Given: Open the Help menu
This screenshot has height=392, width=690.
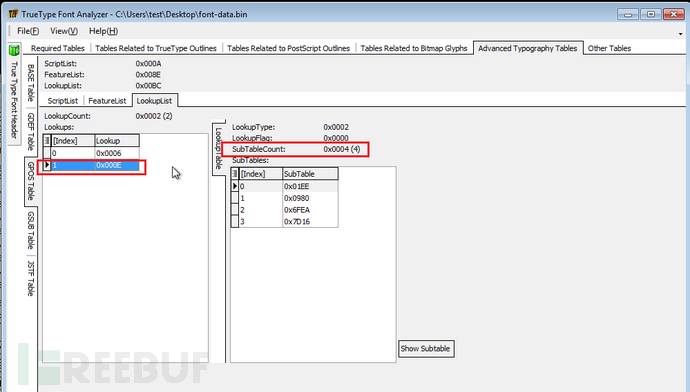Looking at the screenshot, I should pyautogui.click(x=103, y=31).
